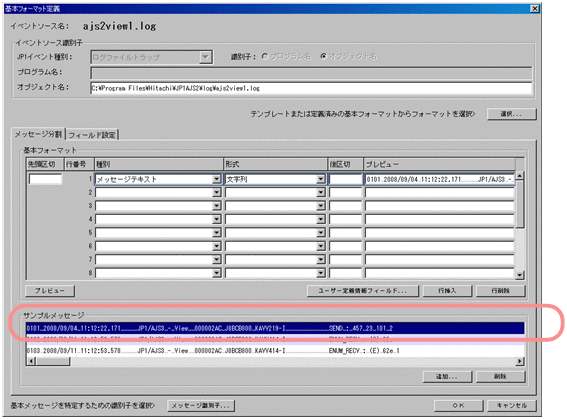Click the オブジェクト名 path field
The height and width of the screenshot is (420, 567).
click(x=311, y=88)
